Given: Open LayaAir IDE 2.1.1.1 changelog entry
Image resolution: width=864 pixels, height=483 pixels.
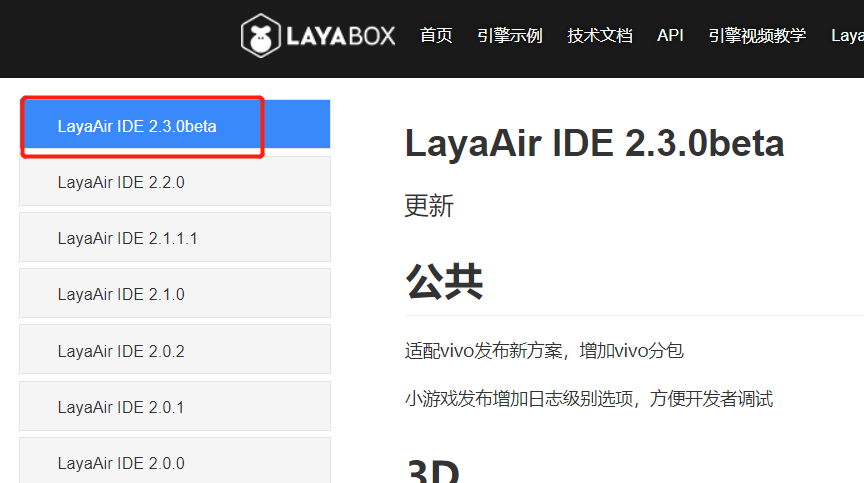Looking at the screenshot, I should pos(175,237).
